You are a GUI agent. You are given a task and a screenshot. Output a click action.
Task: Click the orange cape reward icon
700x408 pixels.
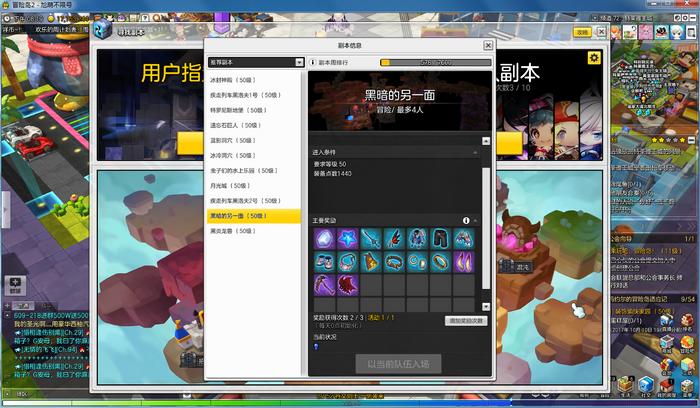[371, 262]
